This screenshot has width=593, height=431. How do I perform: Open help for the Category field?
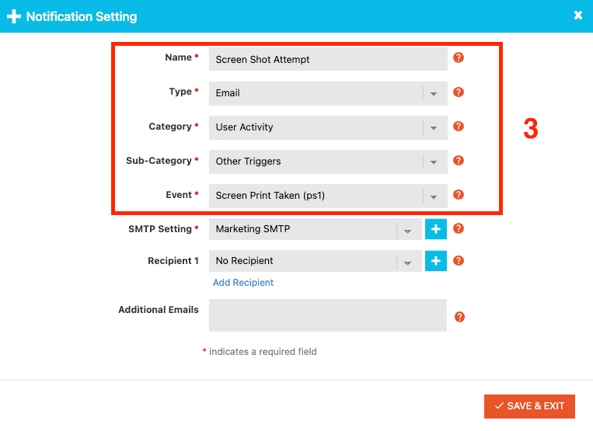tap(458, 126)
